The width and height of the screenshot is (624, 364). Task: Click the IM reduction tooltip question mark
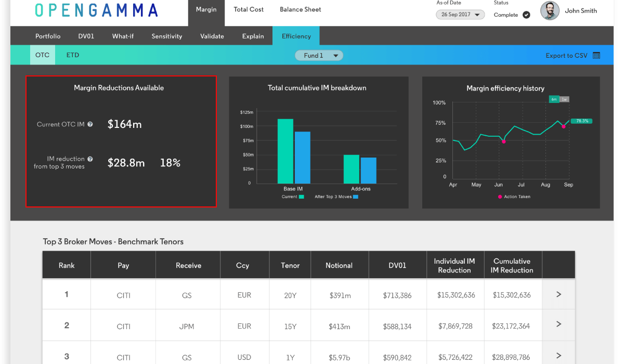pos(91,159)
